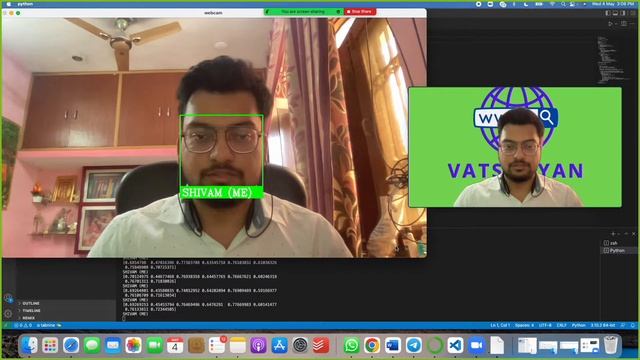Toggle secondary side bar layout icon
Screen dimensions: 640x360
click(622, 13)
